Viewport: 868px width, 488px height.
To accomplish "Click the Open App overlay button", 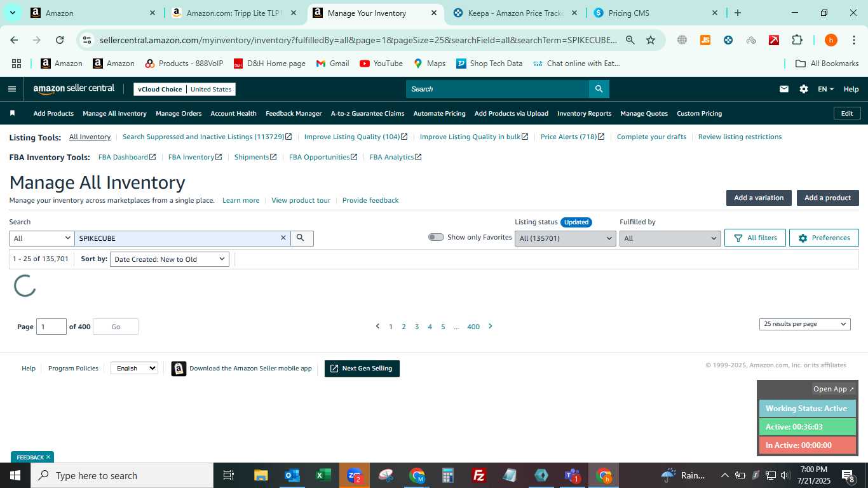I will [x=834, y=389].
